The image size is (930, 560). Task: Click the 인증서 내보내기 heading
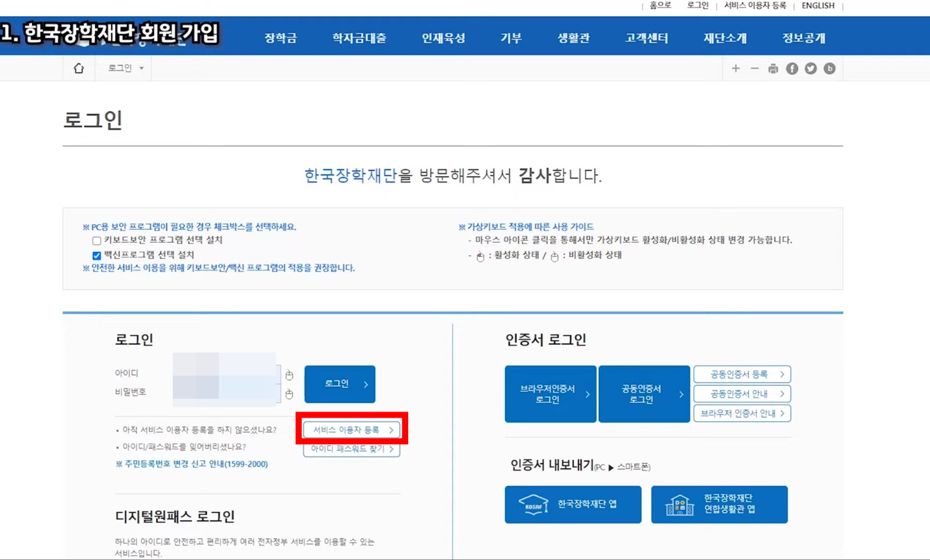(551, 465)
